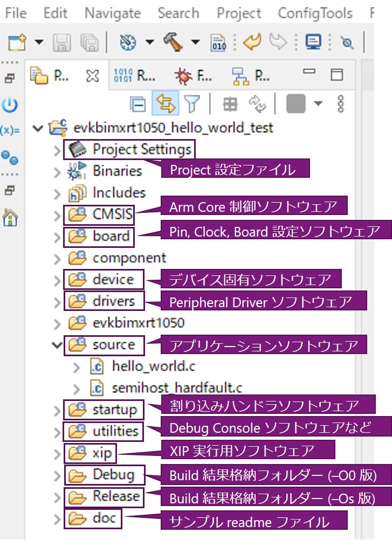Open the dropdown next to build configuration icon

tap(149, 42)
